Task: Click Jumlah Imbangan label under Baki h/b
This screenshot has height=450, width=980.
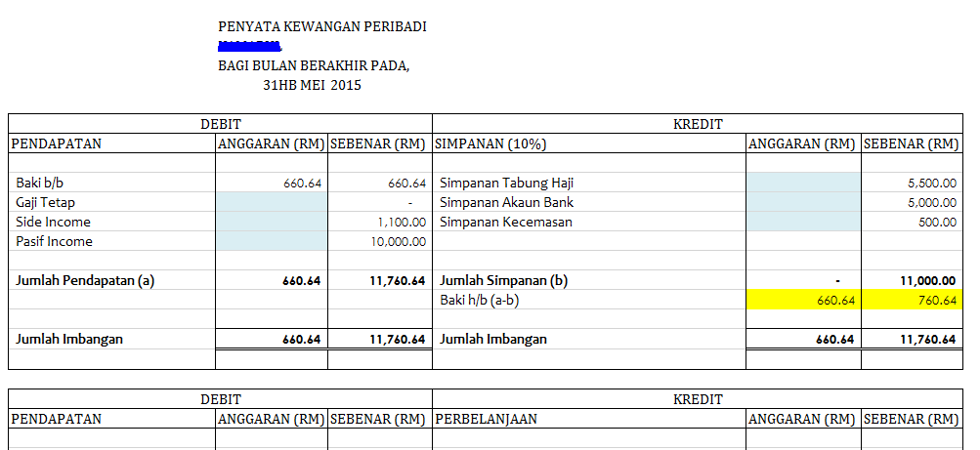Action: tap(493, 339)
